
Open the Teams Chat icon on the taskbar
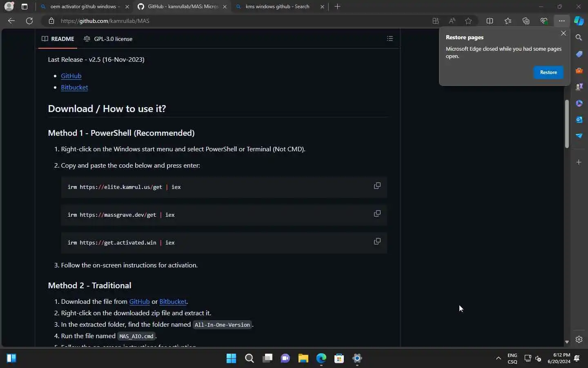tap(285, 358)
